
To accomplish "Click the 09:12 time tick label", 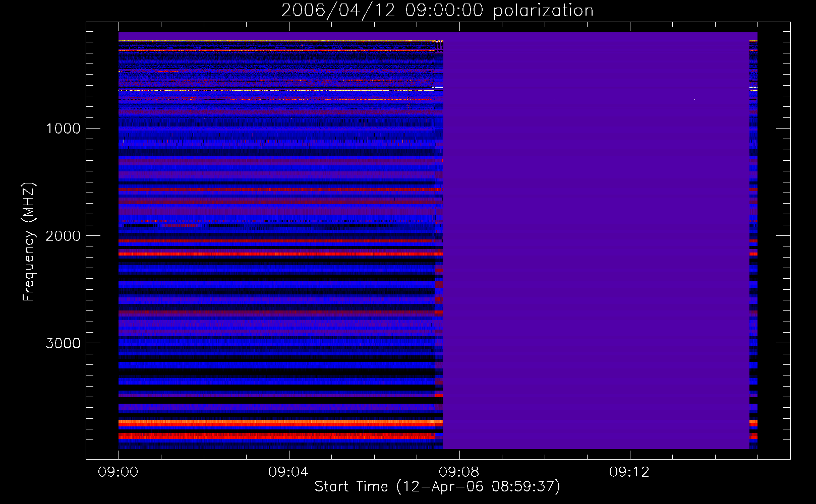I will (629, 472).
